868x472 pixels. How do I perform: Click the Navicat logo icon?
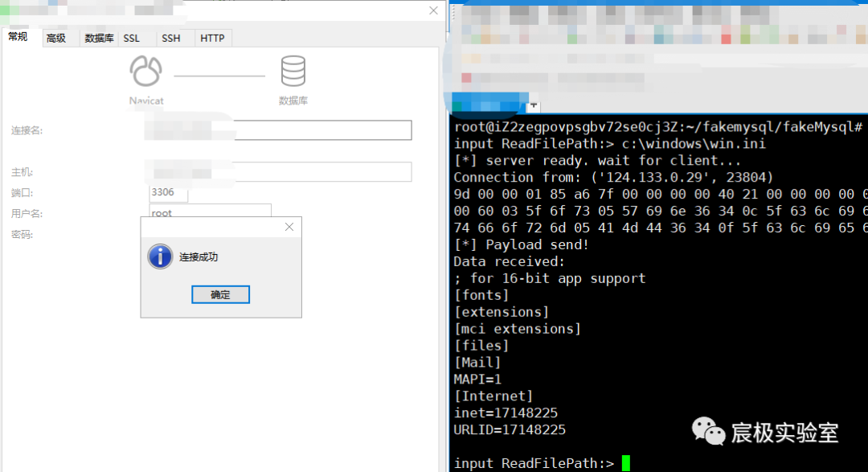tap(145, 71)
